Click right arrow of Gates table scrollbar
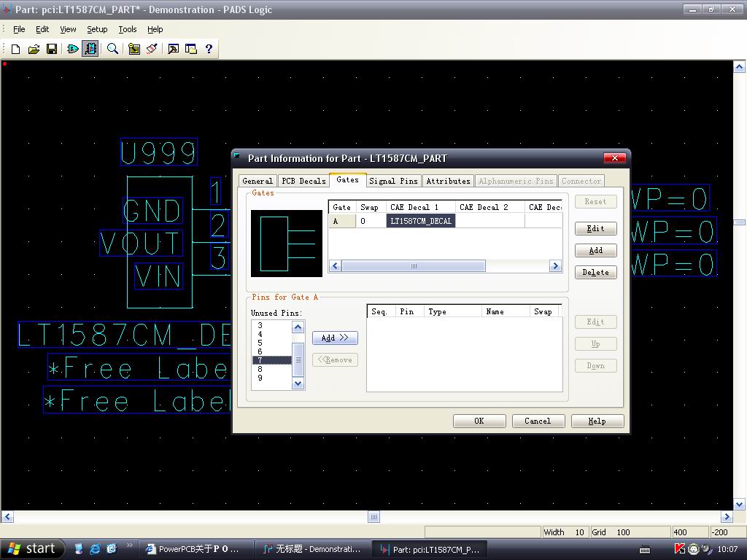This screenshot has height=560, width=747. pos(555,266)
